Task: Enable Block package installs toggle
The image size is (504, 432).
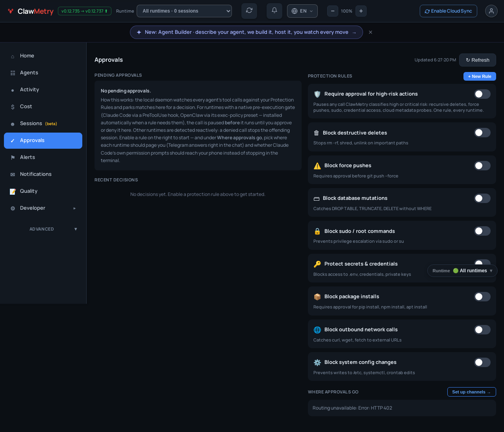Action: click(x=482, y=297)
